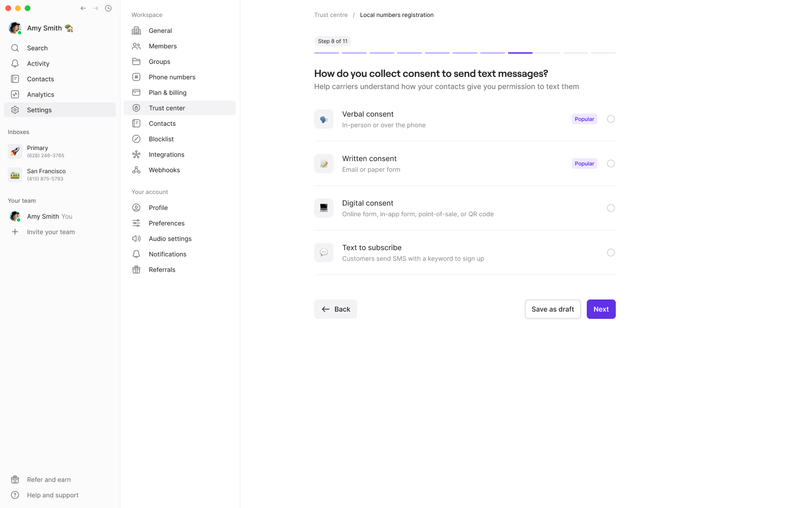812x508 pixels.
Task: Click the Verbal consent speaking icon
Action: (x=324, y=119)
